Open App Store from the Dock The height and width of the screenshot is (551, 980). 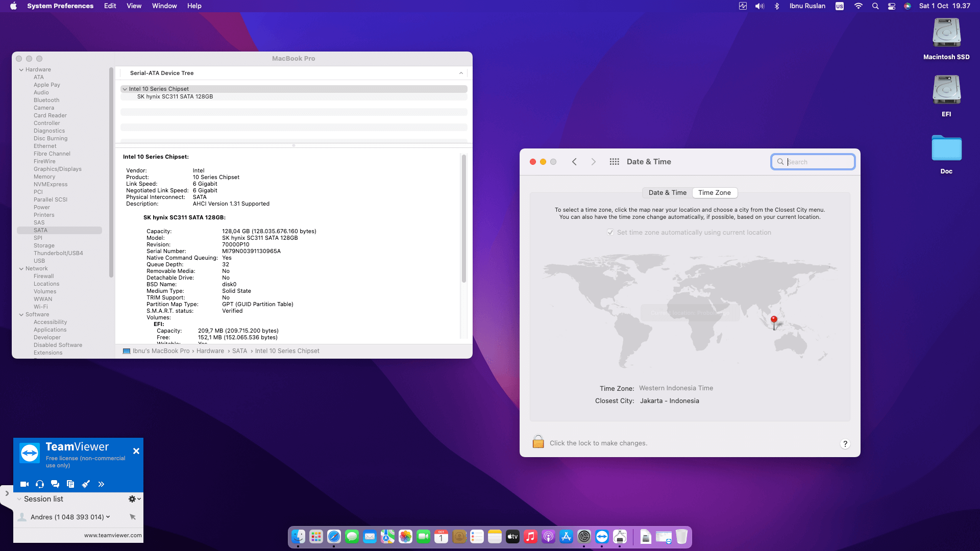click(566, 537)
